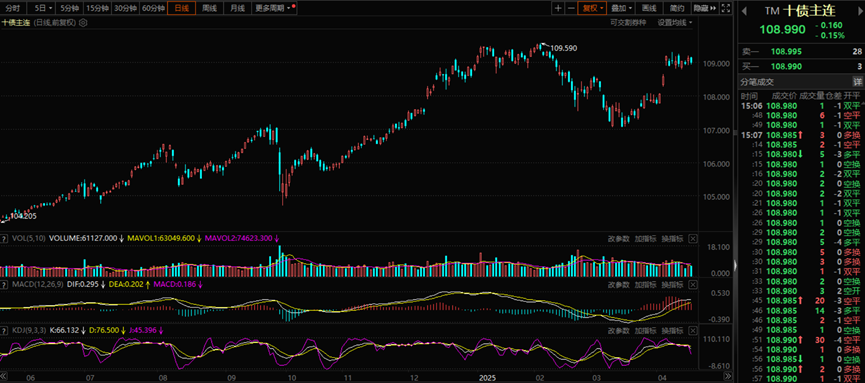Click the MAVOL2:74623.300 value
The width and height of the screenshot is (865, 383).
click(238, 238)
